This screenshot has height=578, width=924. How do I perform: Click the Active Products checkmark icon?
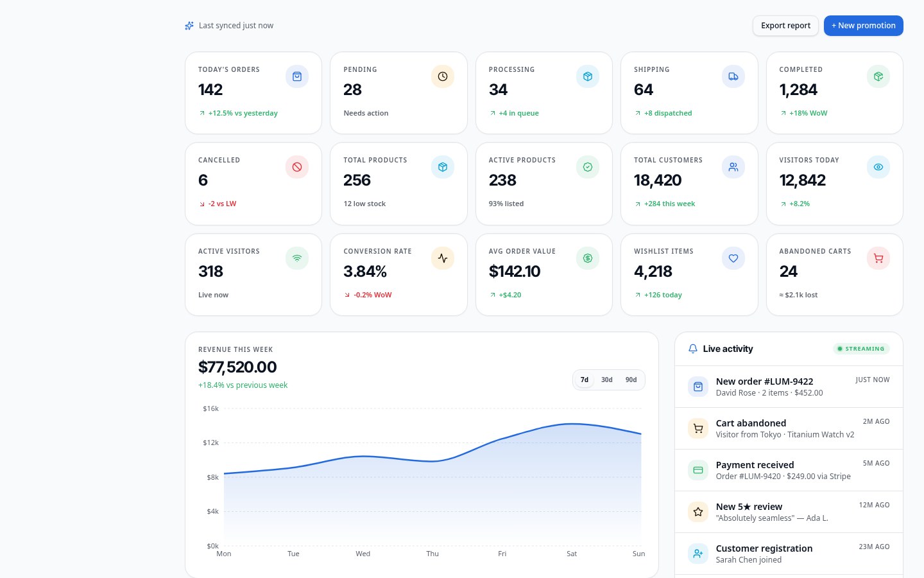588,167
